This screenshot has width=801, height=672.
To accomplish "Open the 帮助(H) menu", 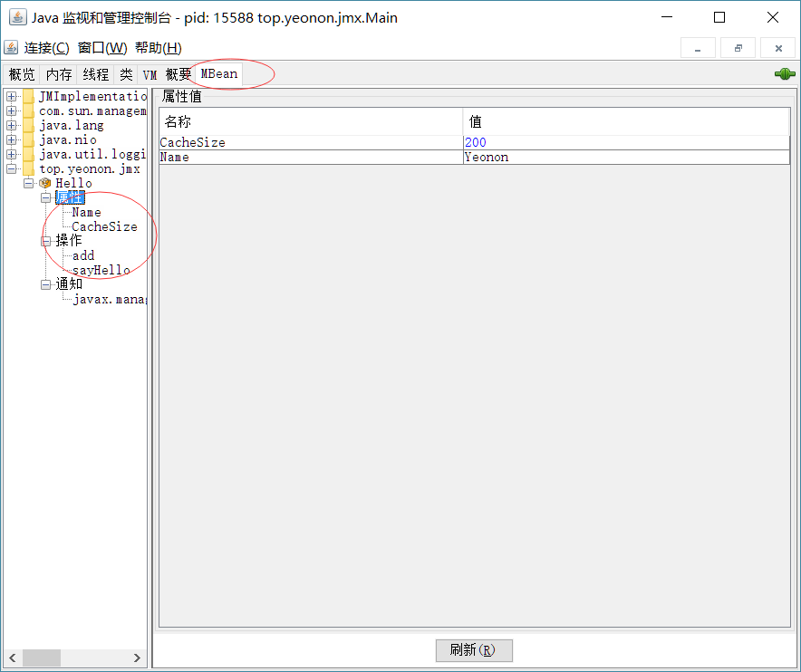I will click(159, 48).
